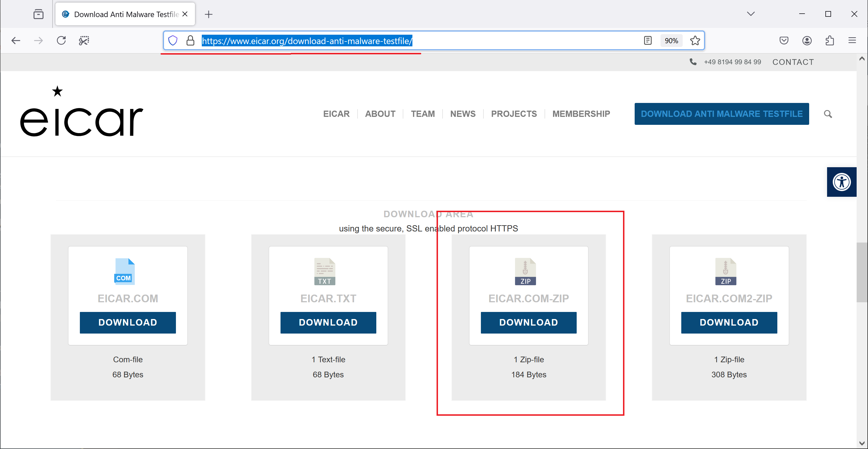Click the EICAR.COM2-ZIP title text
Viewport: 868px width, 449px height.
pos(729,298)
